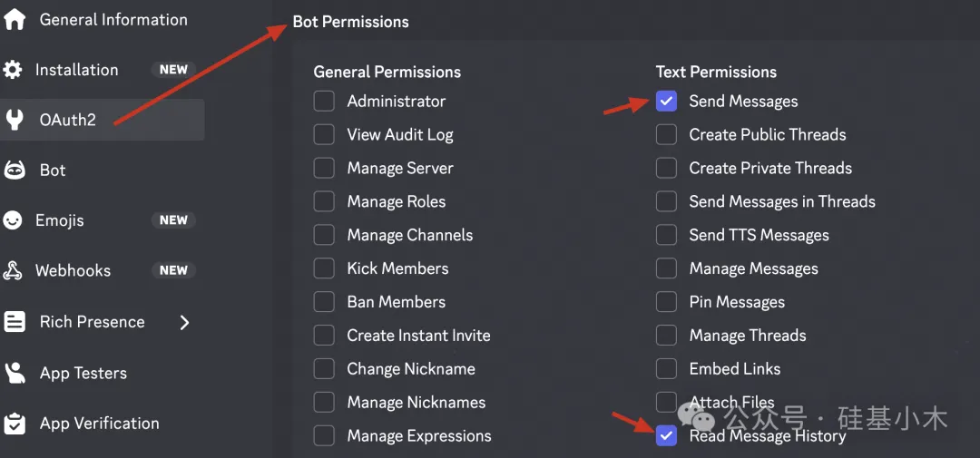This screenshot has width=980, height=458.
Task: Click the Bot robot icon
Action: coord(15,171)
